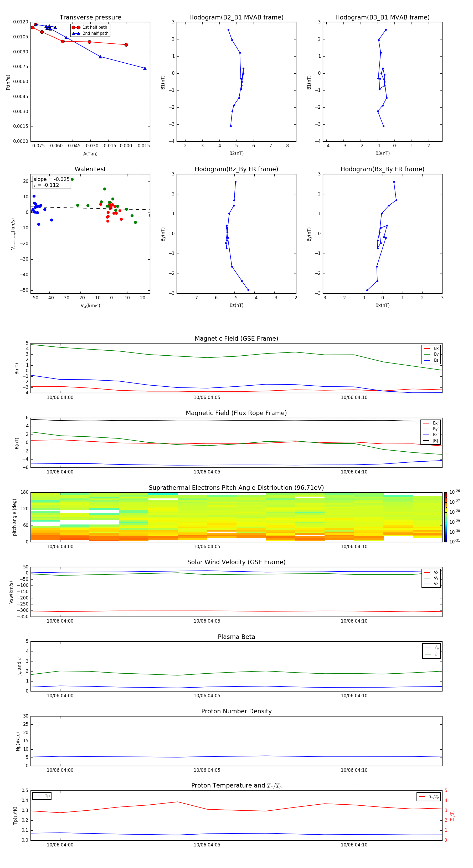The height and width of the screenshot is (868, 473).
Task: Click the 'Bx(nT)' x-axis label
Action: 382,305
